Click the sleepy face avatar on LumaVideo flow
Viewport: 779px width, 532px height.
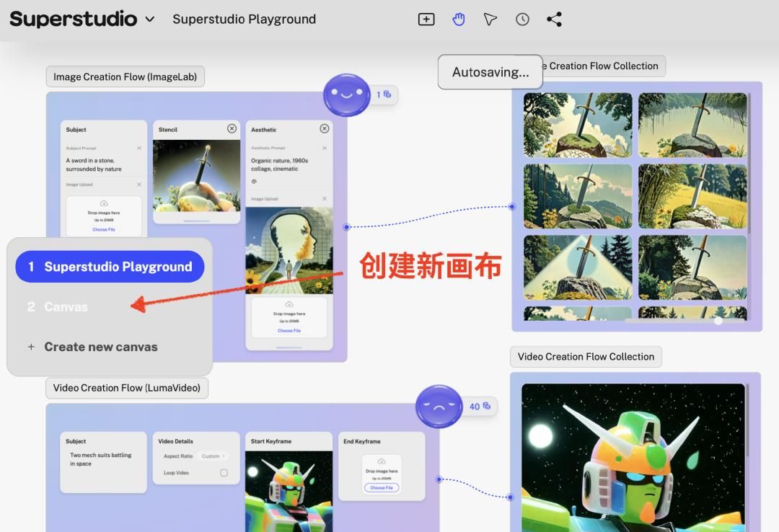click(439, 407)
